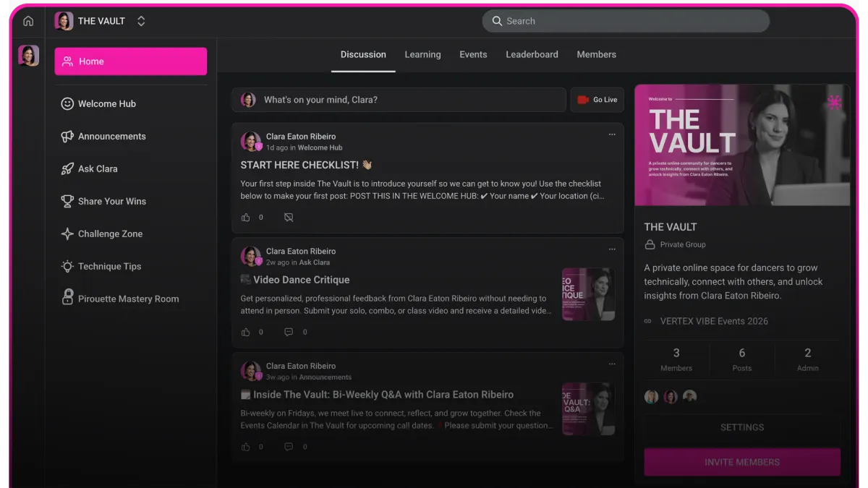Like the Video Dance Critique post
Viewport: 868px width, 488px height.
[x=246, y=332]
